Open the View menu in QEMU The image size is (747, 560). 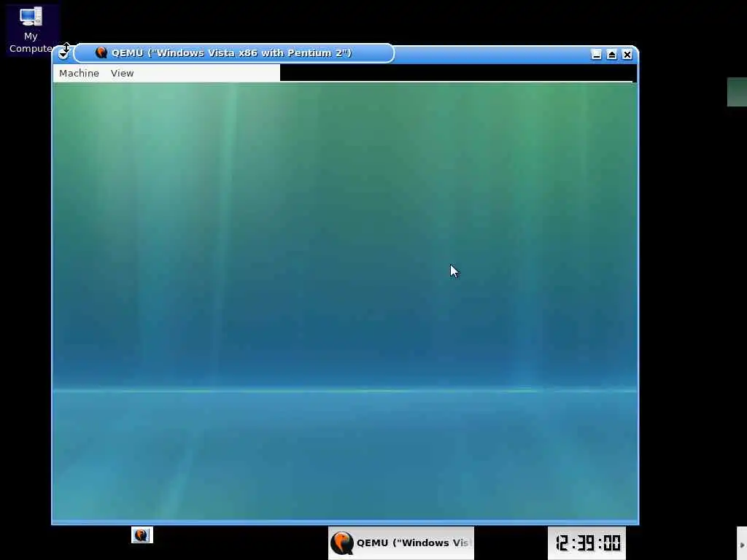tap(122, 74)
